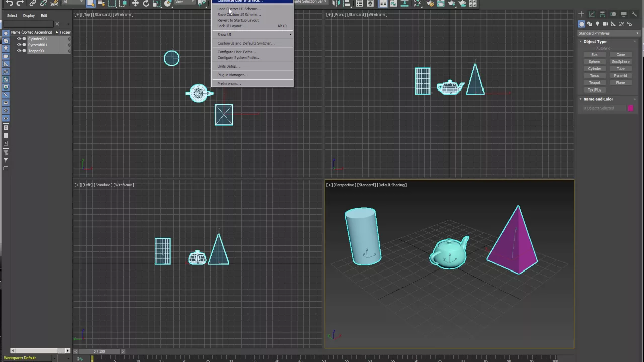Image resolution: width=644 pixels, height=362 pixels.
Task: Open Standard Primitives dropdown
Action: [x=608, y=33]
